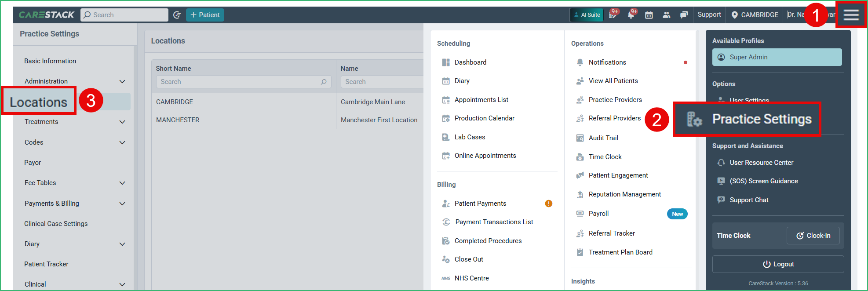This screenshot has height=291, width=868.
Task: Select Practice Settings from menu
Action: [761, 119]
